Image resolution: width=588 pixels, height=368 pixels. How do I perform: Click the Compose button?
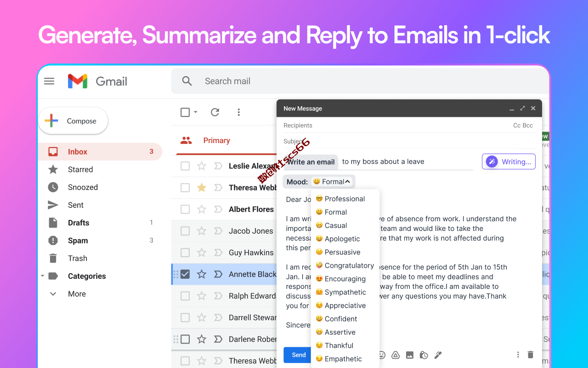73,121
